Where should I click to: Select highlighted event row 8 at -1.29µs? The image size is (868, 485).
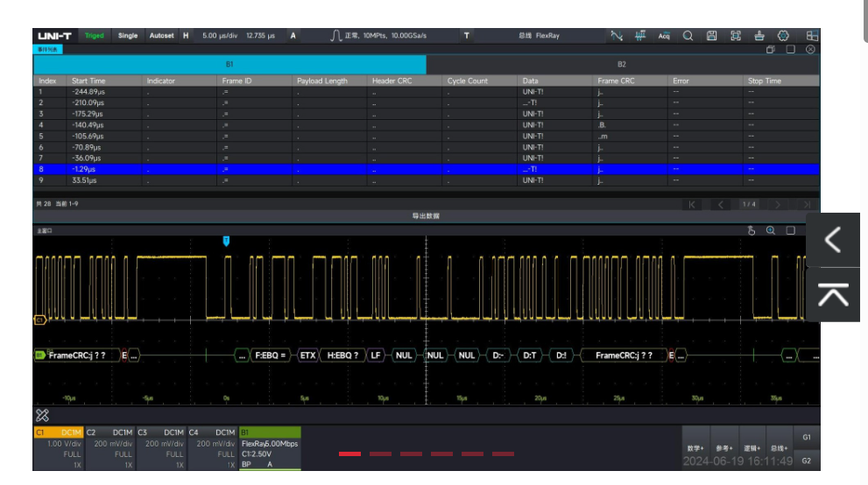[x=426, y=169]
